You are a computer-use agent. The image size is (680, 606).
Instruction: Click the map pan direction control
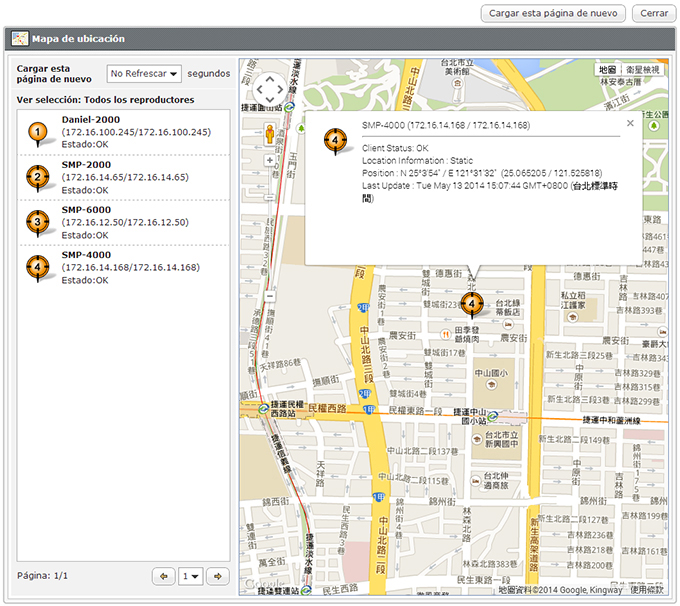(269, 91)
